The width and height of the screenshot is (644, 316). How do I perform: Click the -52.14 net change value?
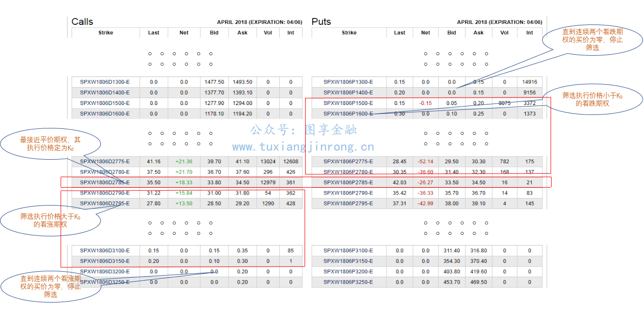coord(425,162)
